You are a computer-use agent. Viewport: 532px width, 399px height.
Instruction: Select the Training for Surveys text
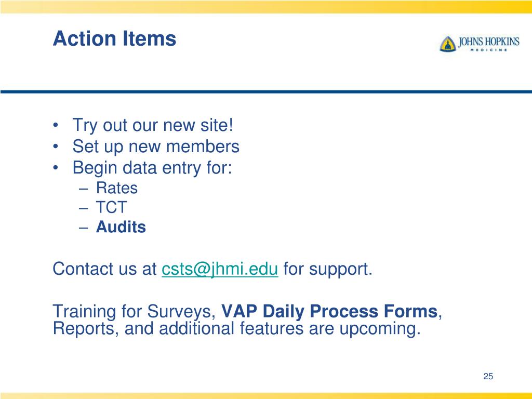[135, 311]
